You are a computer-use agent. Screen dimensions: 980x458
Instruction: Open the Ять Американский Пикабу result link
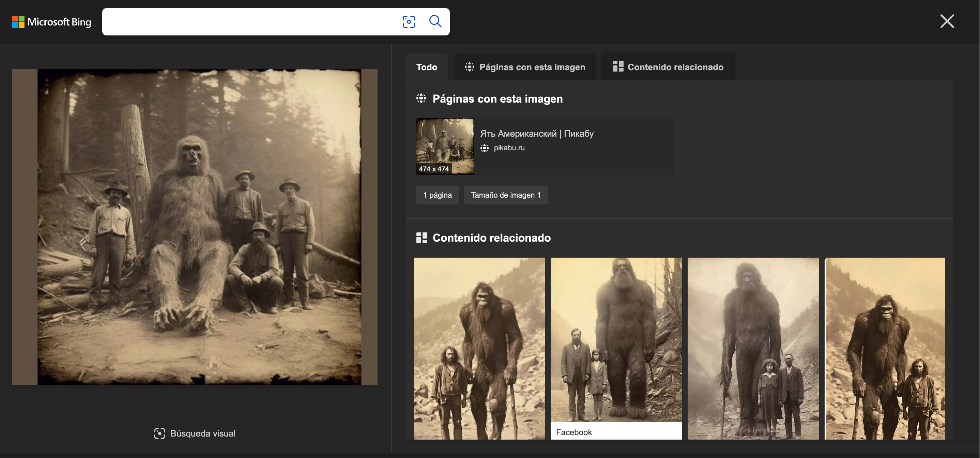(536, 134)
